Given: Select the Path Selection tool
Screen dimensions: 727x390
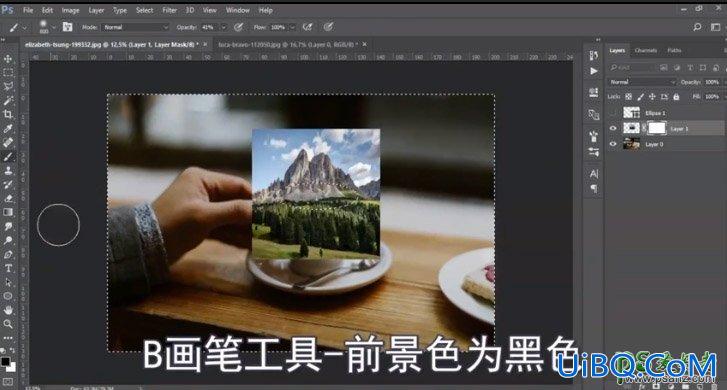Looking at the screenshot, I should click(8, 282).
